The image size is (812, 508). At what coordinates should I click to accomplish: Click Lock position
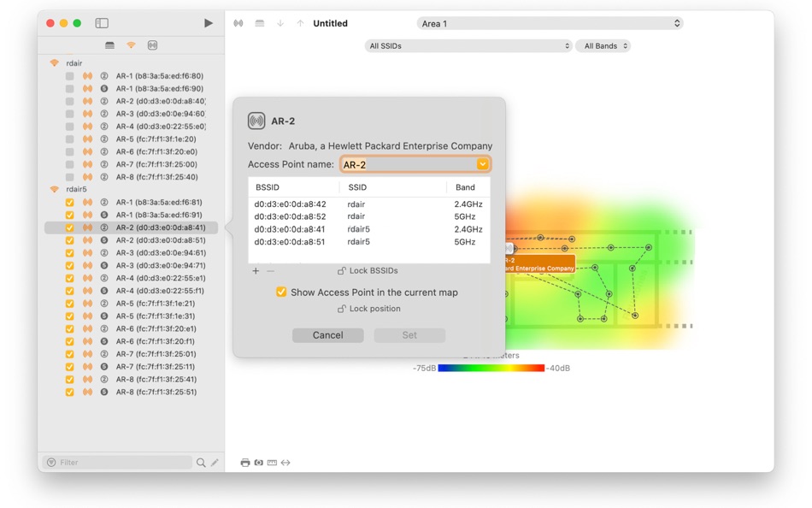[x=369, y=309]
